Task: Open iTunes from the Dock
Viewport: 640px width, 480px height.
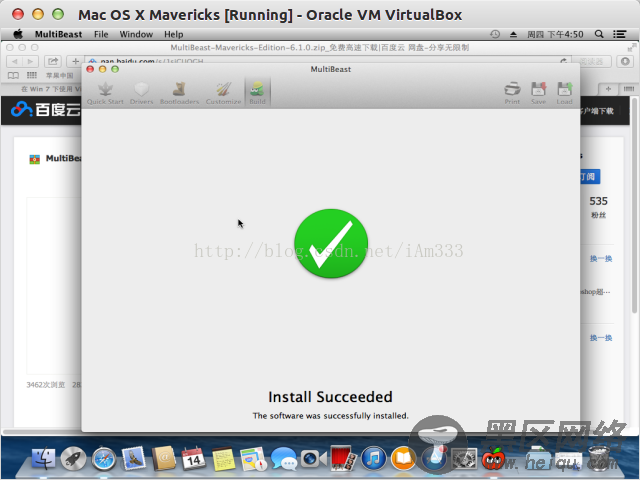Action: 373,458
